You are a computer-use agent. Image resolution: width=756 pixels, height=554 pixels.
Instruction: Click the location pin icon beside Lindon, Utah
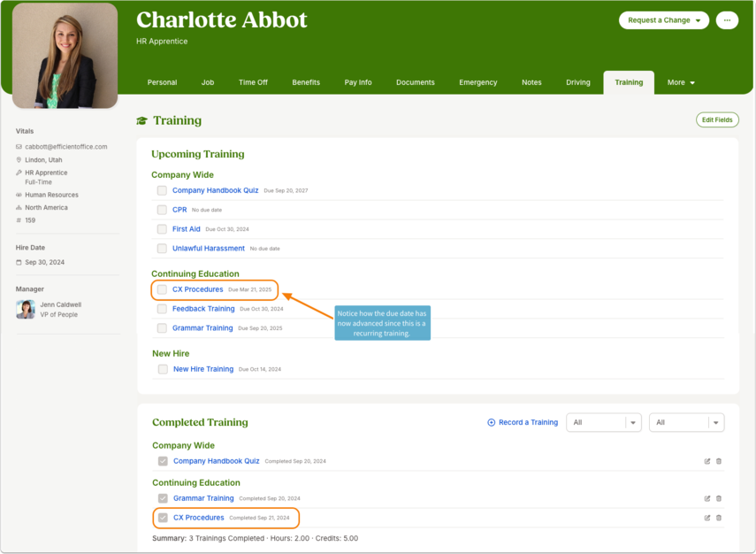tap(19, 159)
